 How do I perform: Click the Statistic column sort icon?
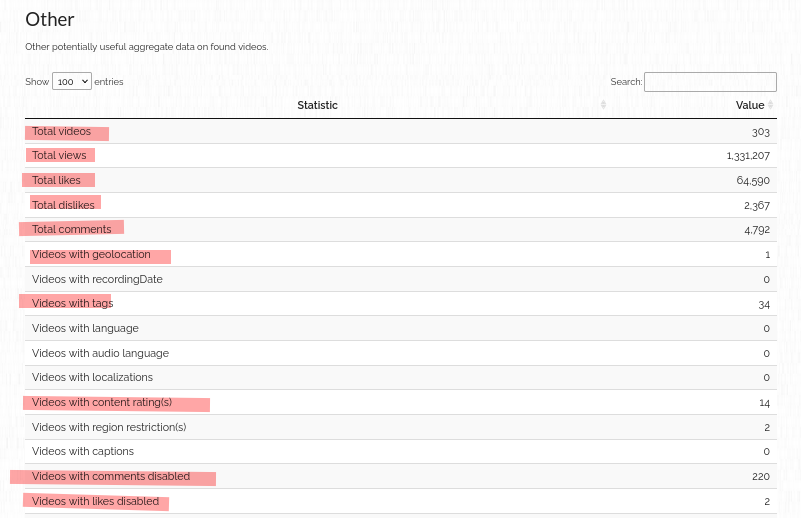tap(603, 105)
